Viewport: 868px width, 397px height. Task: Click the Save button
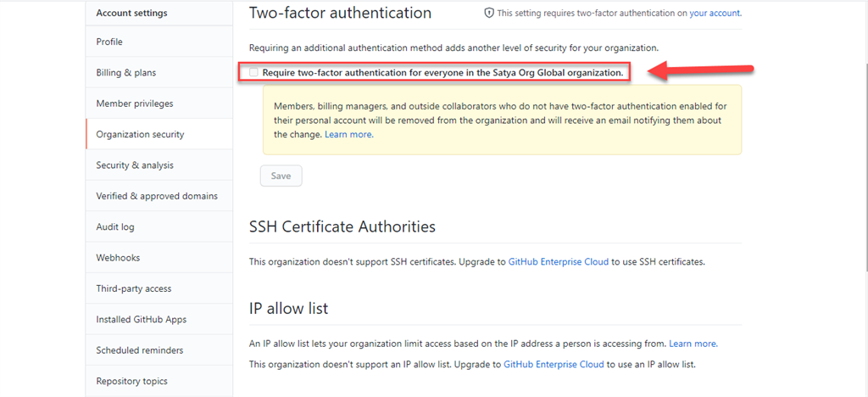[x=281, y=176]
